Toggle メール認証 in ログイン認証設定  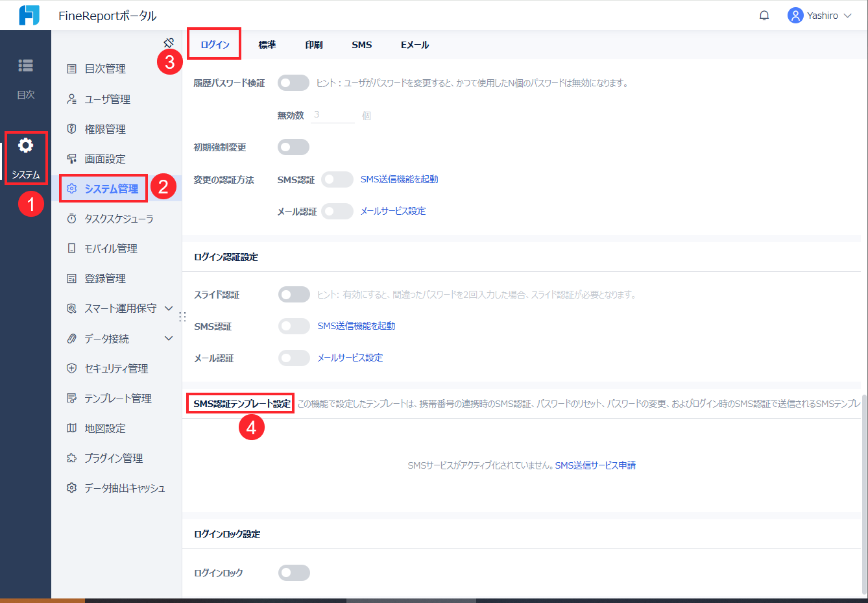point(294,358)
